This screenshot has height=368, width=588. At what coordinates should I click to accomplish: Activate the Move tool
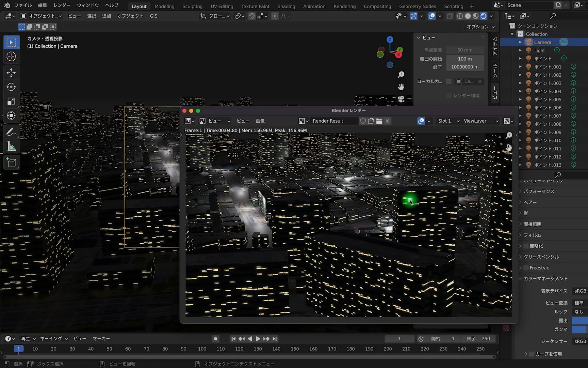11,73
